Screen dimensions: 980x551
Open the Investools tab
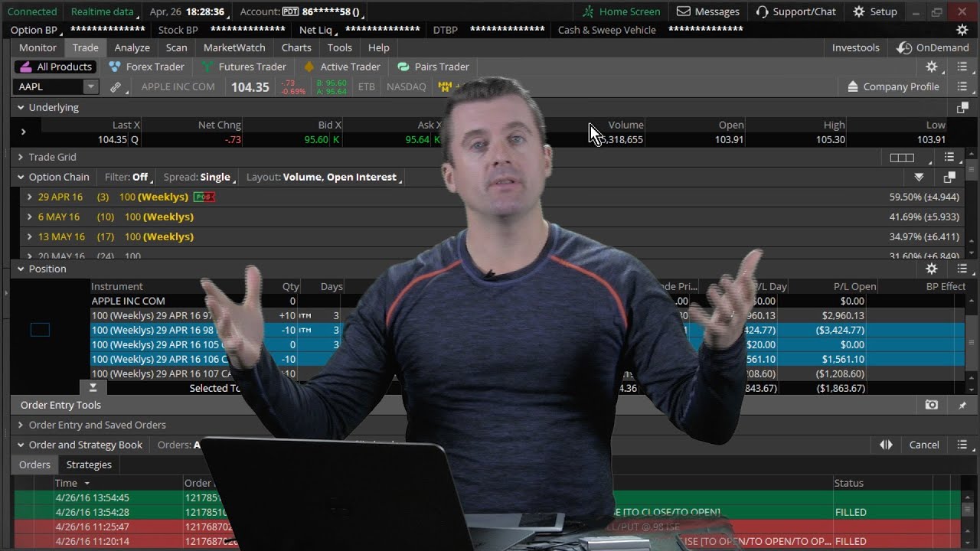click(855, 47)
